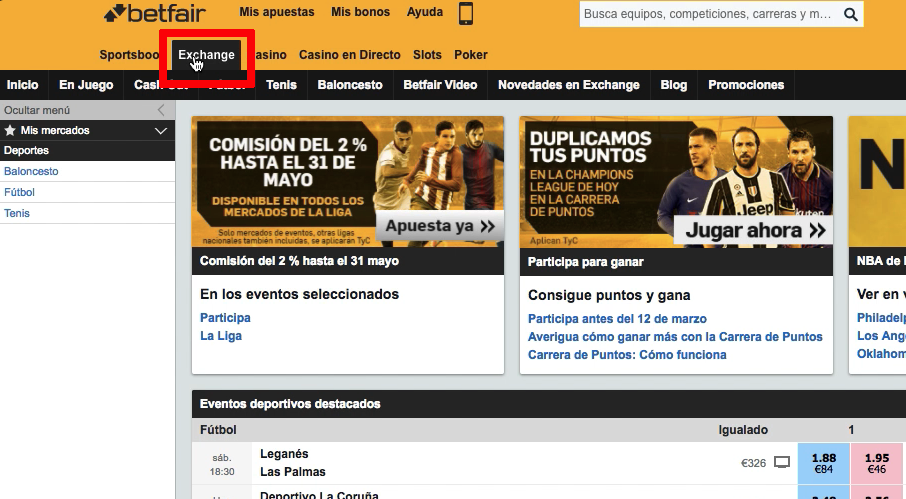Open the Comisión del 2% promo banner image
906x499 pixels.
(x=348, y=182)
